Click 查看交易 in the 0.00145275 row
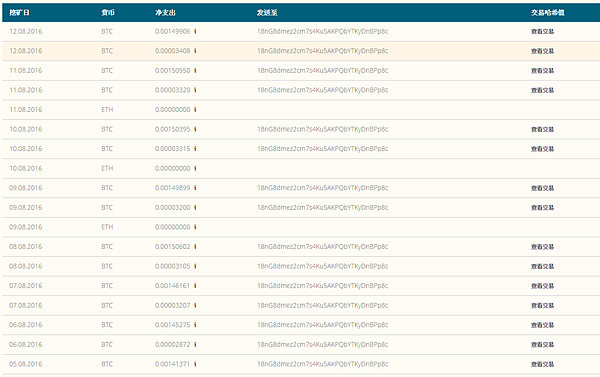Screen dimensions: 600x377 [x=542, y=325]
